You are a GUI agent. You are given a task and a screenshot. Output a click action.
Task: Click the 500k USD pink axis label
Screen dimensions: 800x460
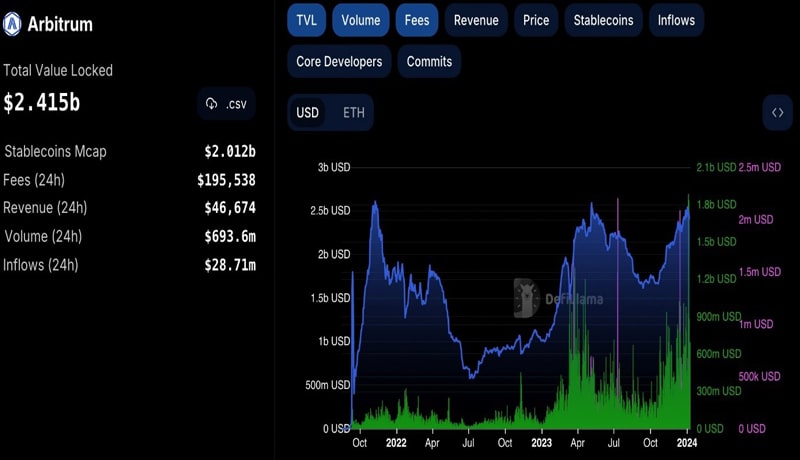pyautogui.click(x=759, y=376)
